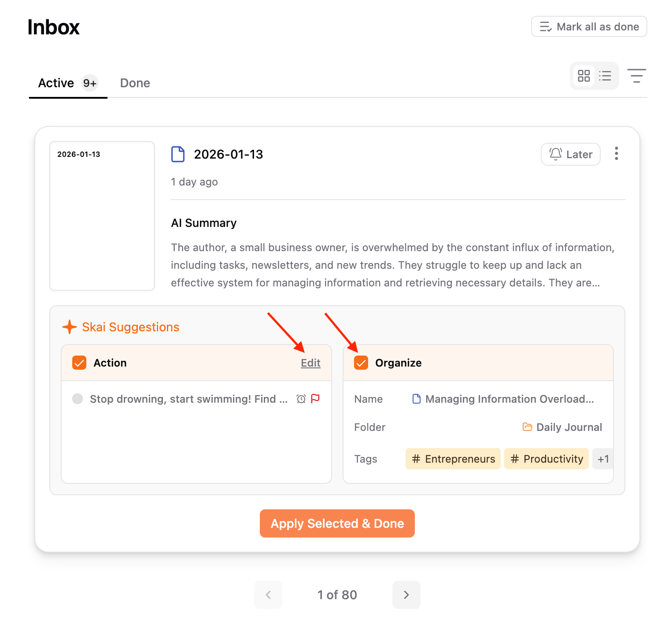
Task: Open the Done tab
Action: click(x=135, y=83)
